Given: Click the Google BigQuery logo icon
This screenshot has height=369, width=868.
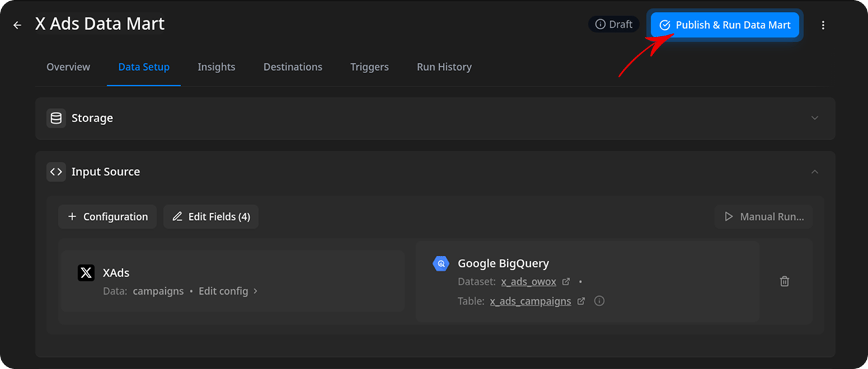Looking at the screenshot, I should coord(441,264).
